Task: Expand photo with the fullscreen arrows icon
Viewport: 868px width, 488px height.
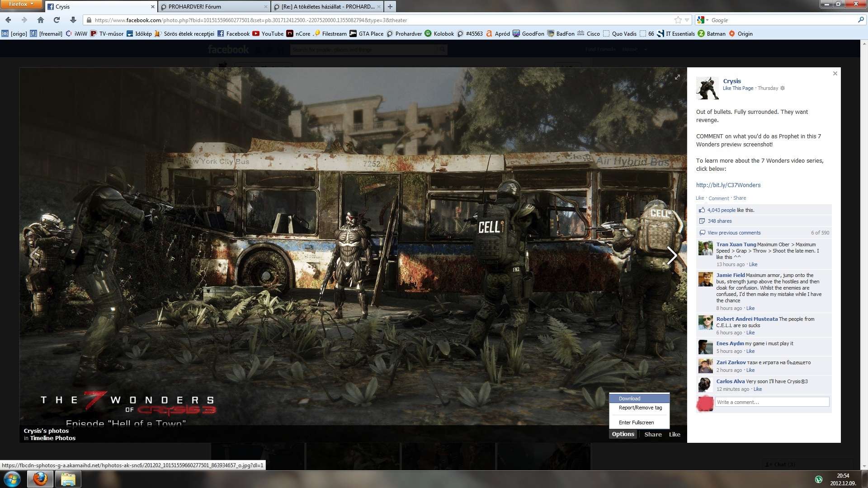Action: (x=677, y=77)
